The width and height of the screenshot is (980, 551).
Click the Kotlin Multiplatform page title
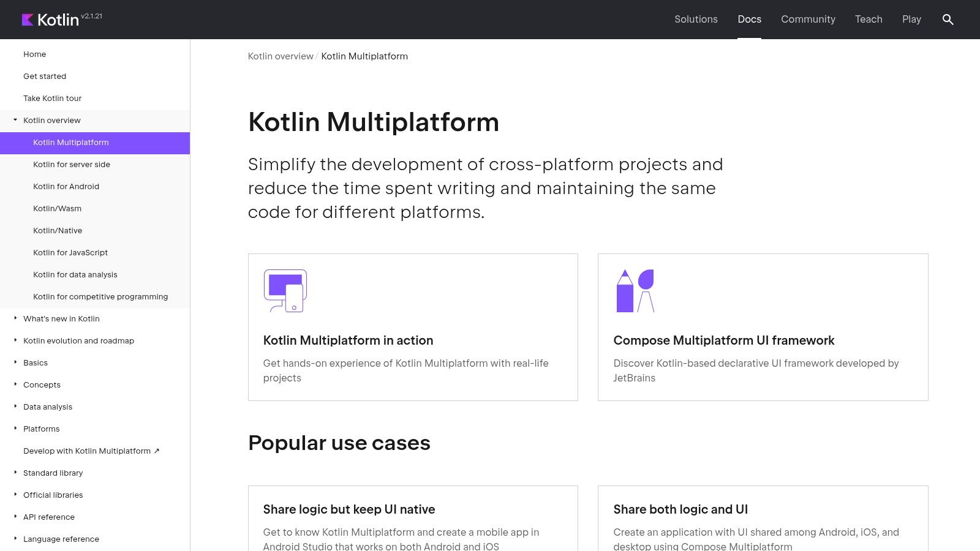(x=374, y=122)
